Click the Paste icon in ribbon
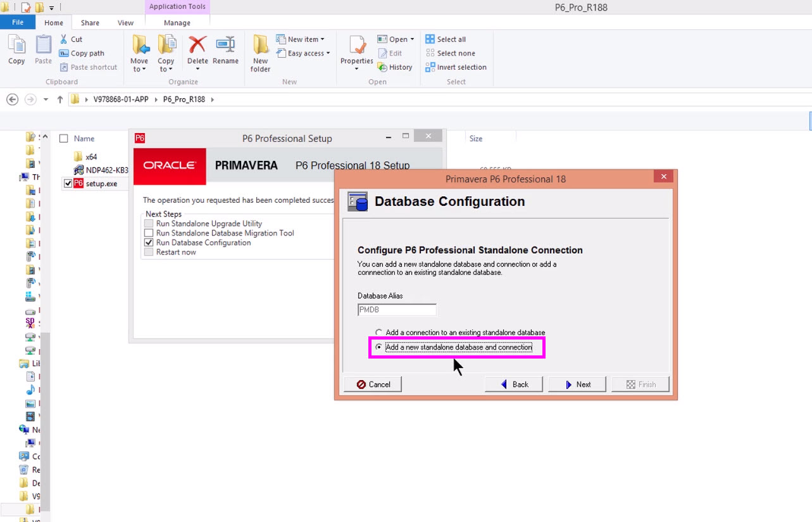Image resolution: width=812 pixels, height=522 pixels. (x=43, y=49)
